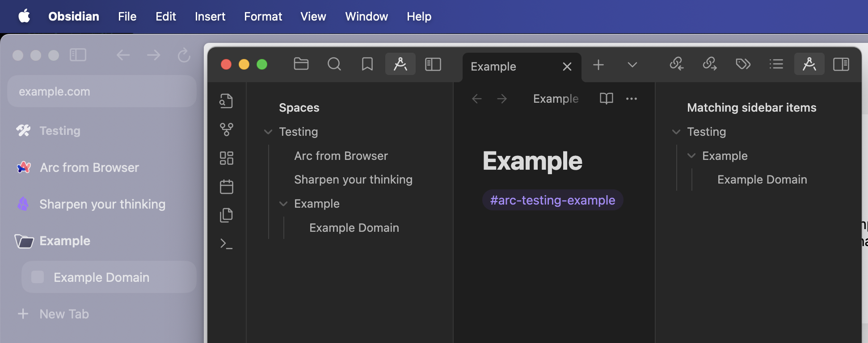Open the backlinks panel icon
868x343 pixels.
[677, 64]
